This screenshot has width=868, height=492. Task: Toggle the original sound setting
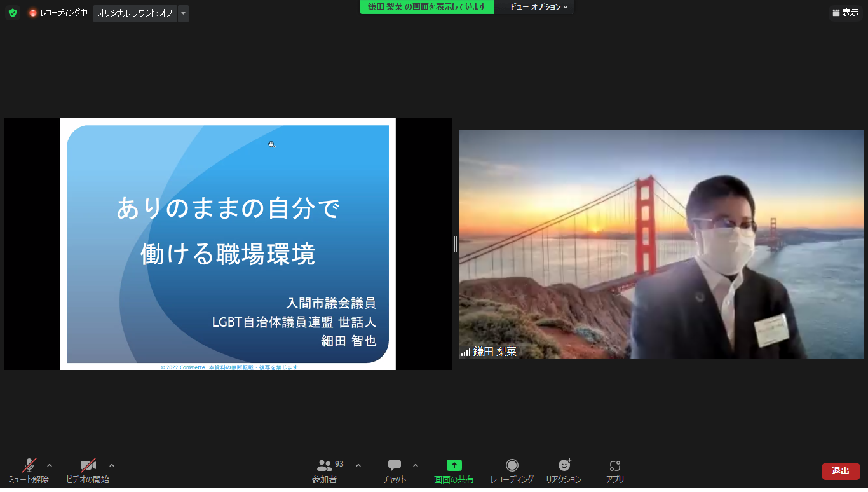[x=135, y=13]
